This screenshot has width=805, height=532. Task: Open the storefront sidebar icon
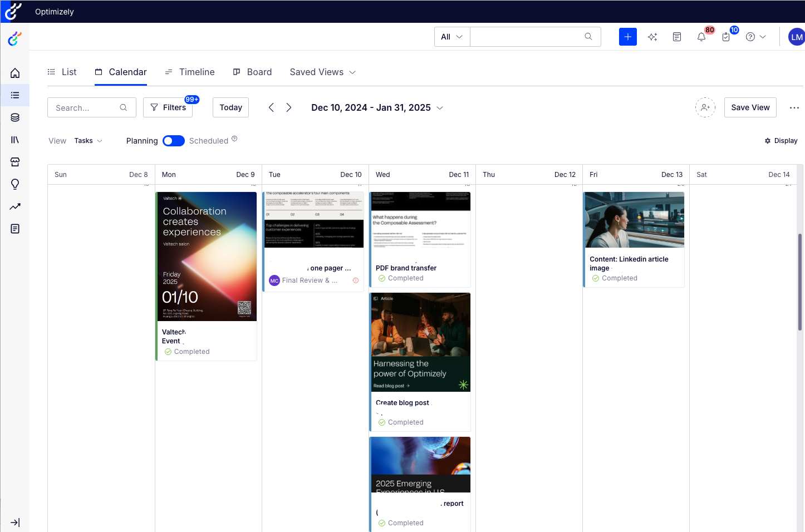[x=15, y=162]
